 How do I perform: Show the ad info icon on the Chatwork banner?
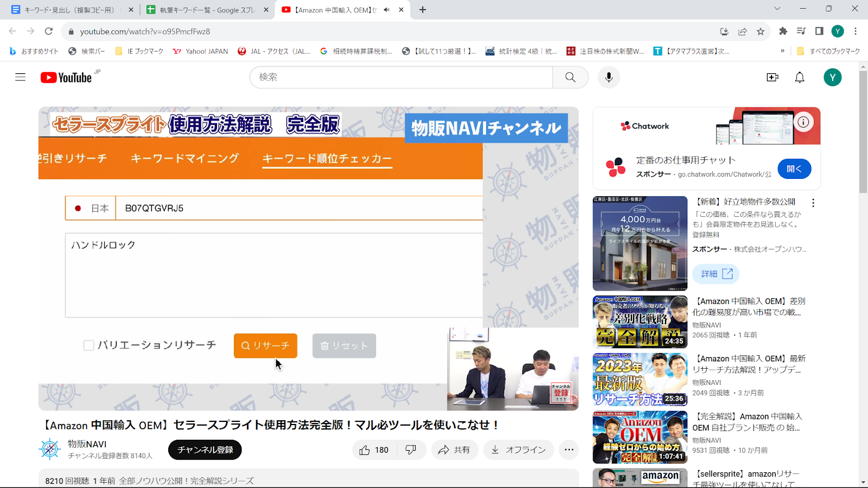(803, 122)
